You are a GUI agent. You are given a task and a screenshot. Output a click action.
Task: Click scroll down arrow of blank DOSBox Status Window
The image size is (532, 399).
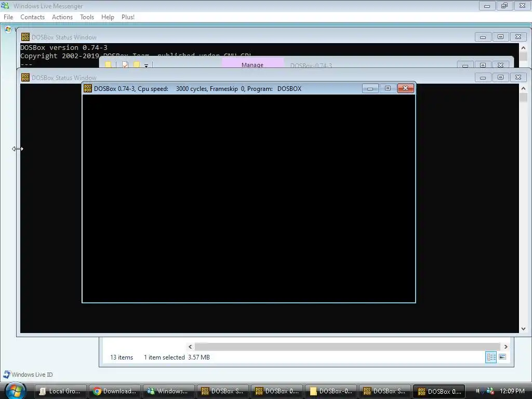[524, 328]
